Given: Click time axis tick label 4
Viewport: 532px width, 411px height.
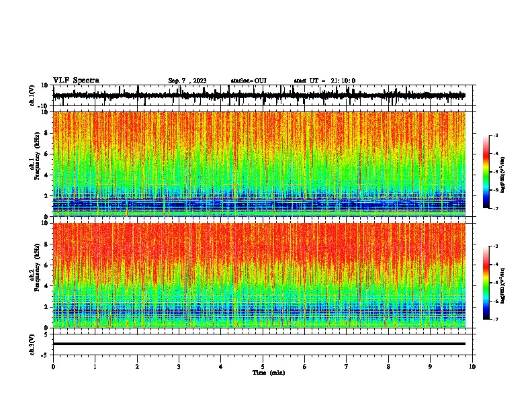Looking at the screenshot, I should (221, 367).
